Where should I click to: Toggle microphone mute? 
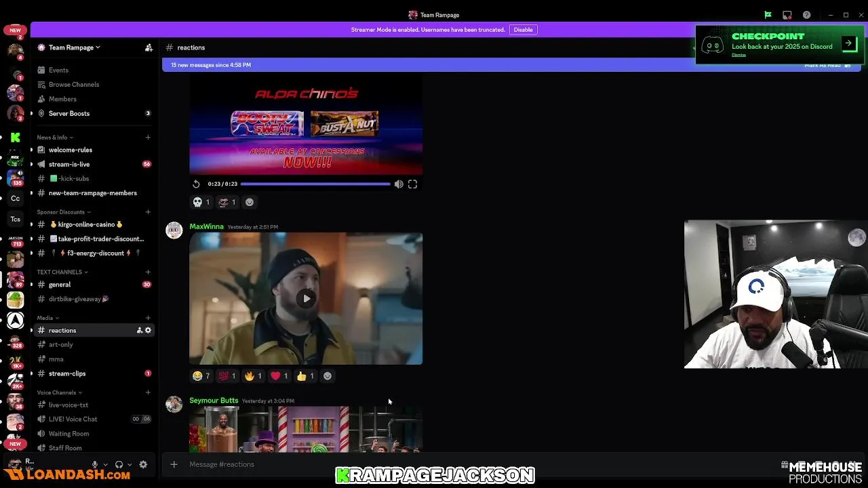tap(95, 464)
